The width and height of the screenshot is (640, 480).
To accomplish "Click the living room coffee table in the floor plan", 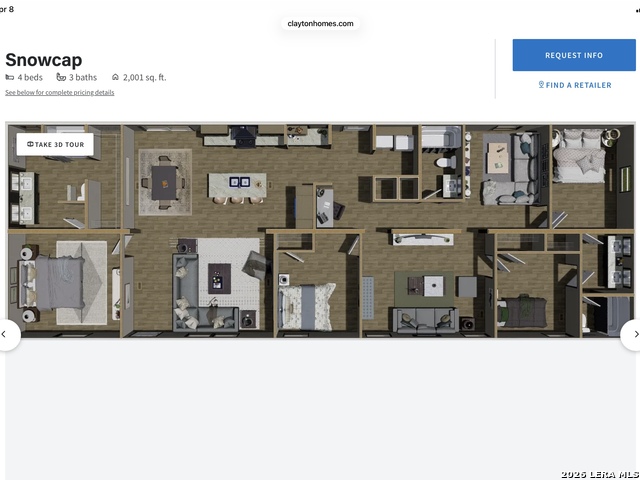I will [219, 281].
